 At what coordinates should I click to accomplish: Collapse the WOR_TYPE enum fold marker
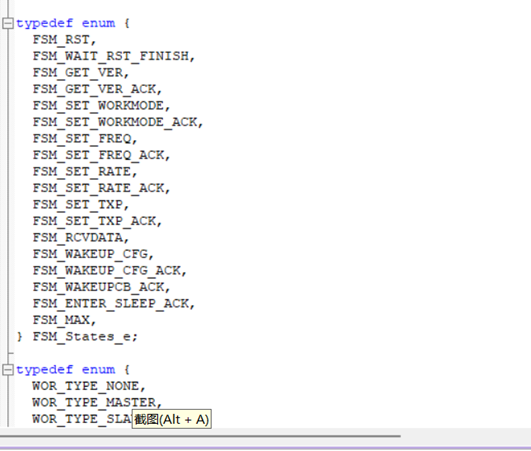coord(7,369)
